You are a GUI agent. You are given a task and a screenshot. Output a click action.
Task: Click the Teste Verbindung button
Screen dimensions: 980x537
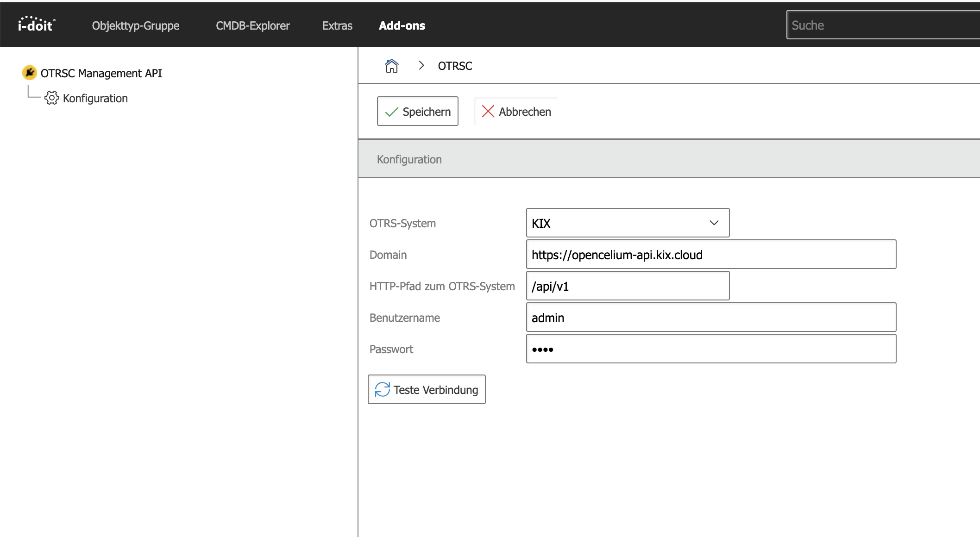point(427,389)
